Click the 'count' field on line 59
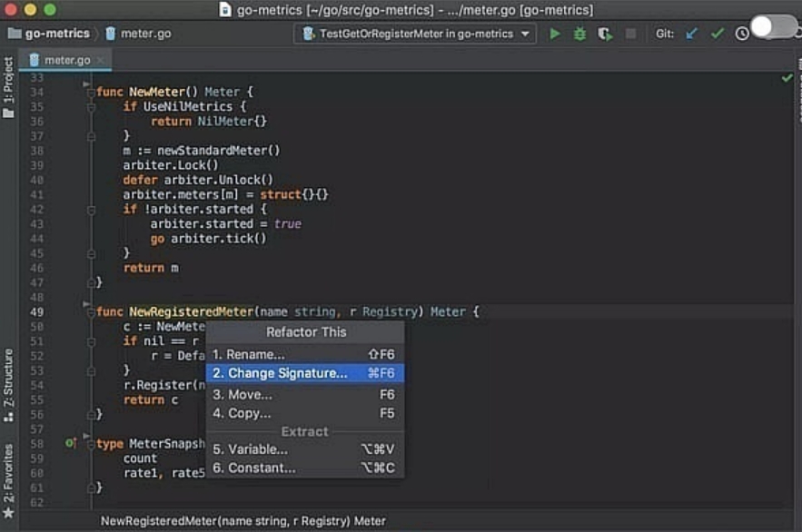 click(140, 458)
